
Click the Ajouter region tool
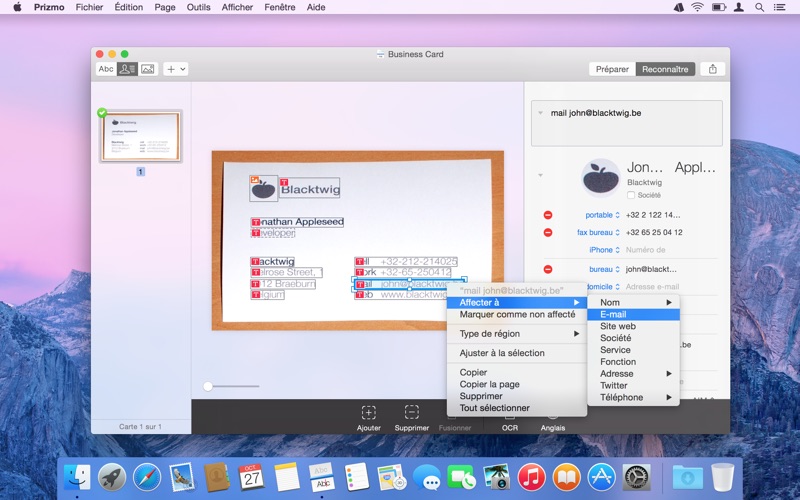point(368,418)
